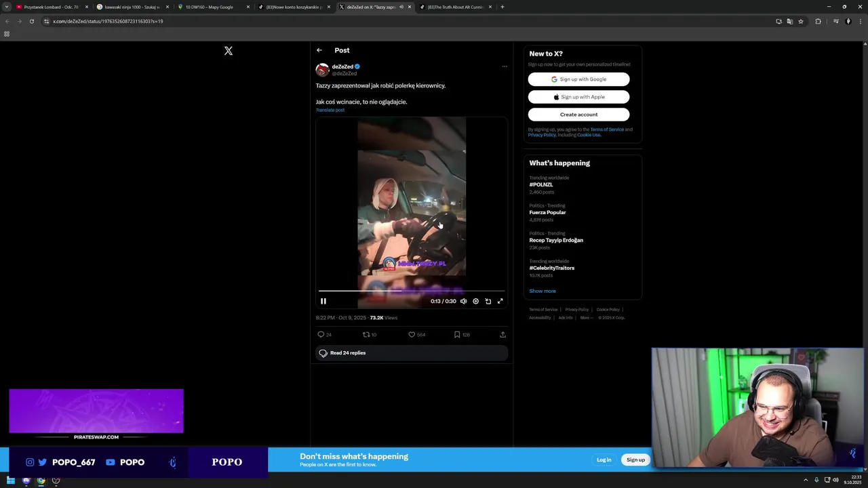Viewport: 868px width, 488px height.
Task: Click the Create account button
Action: (x=578, y=115)
